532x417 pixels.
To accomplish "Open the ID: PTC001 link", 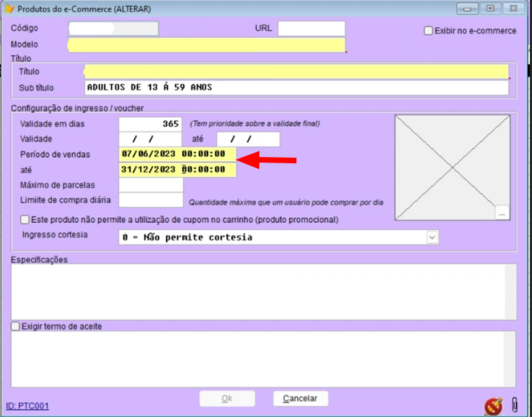I will point(27,406).
